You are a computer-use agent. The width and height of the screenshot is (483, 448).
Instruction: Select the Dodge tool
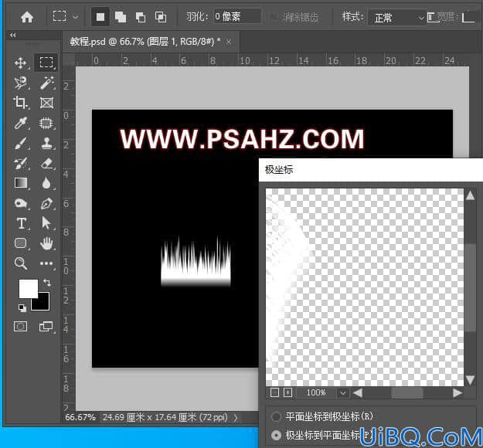(x=20, y=203)
